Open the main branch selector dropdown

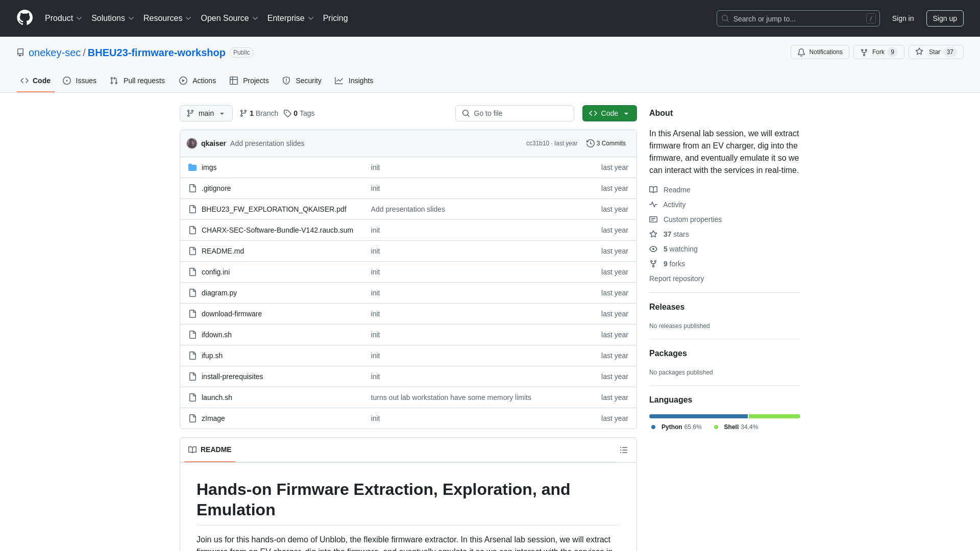click(206, 113)
